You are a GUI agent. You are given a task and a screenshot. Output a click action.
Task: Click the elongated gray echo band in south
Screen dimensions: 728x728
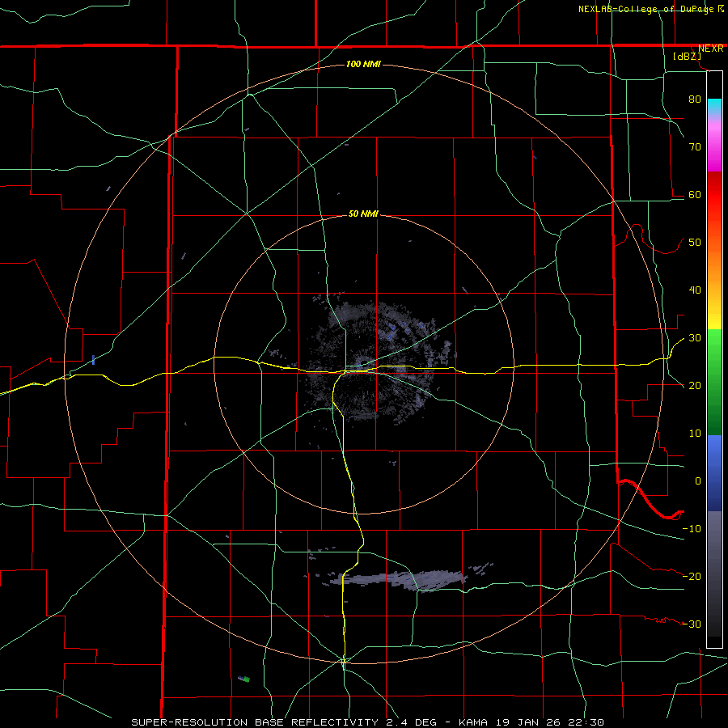[x=398, y=580]
